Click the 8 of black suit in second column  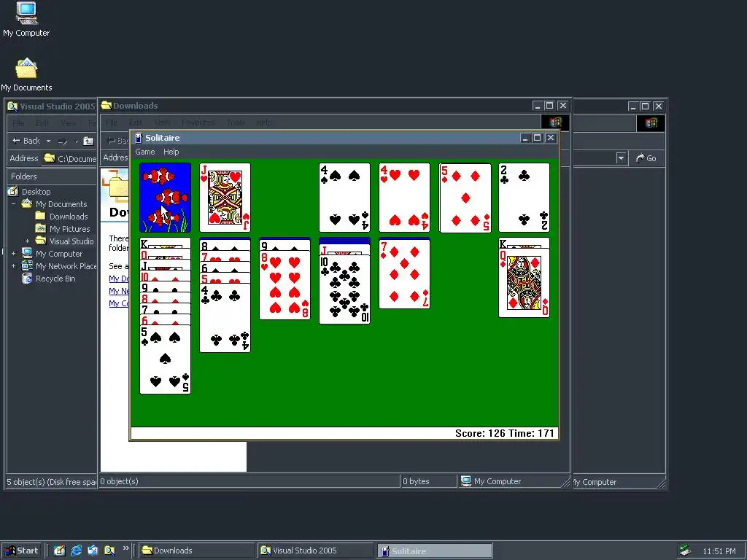225,245
